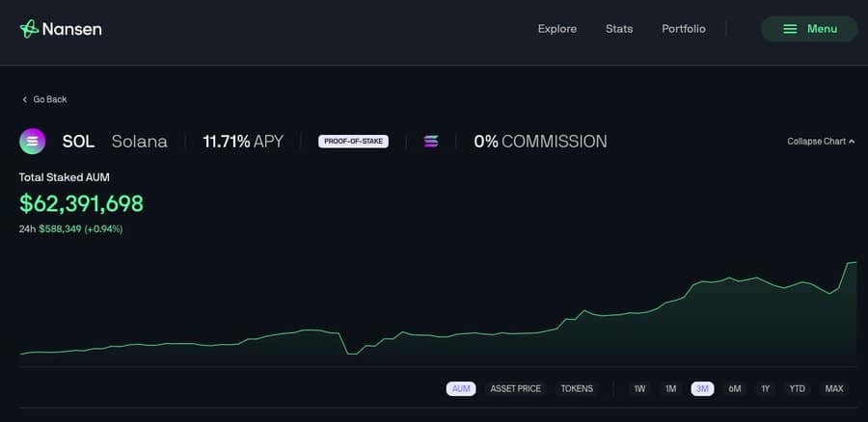Set chart range to 1M

point(670,389)
